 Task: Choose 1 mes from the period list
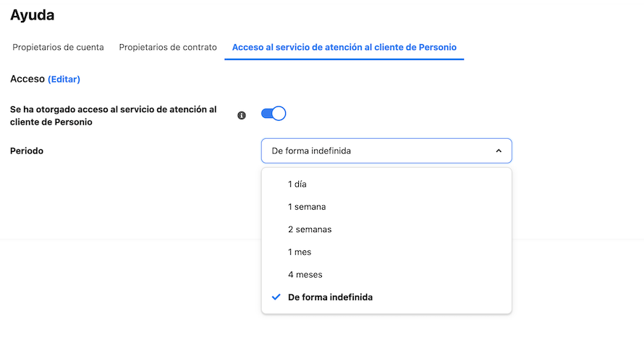[x=386, y=252]
